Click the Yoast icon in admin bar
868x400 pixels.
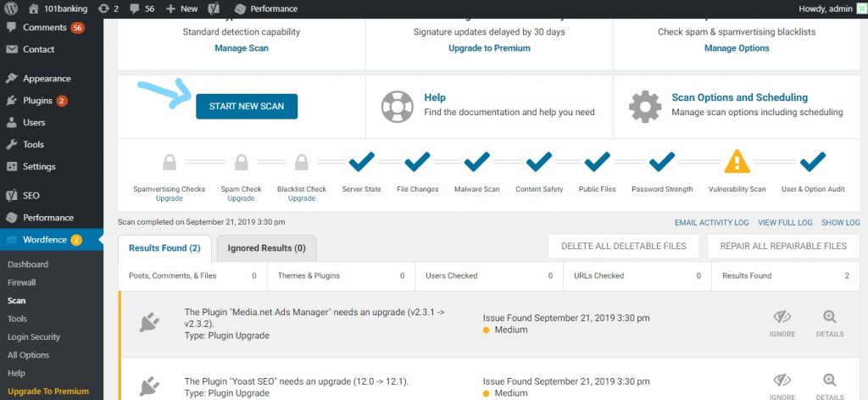214,8
